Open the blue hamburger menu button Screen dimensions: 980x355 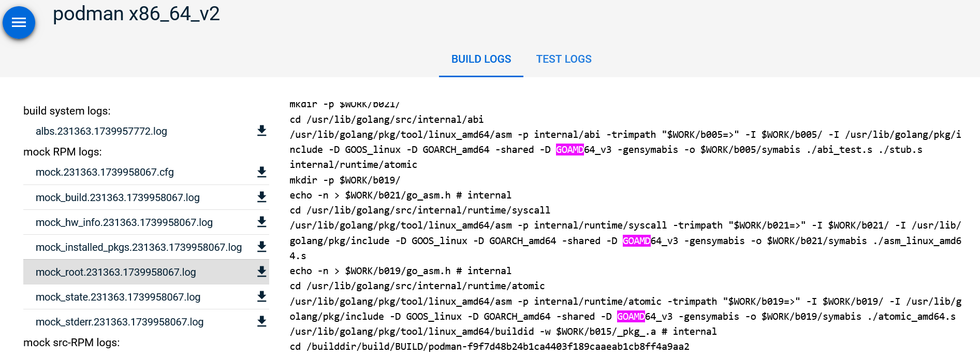click(x=19, y=22)
